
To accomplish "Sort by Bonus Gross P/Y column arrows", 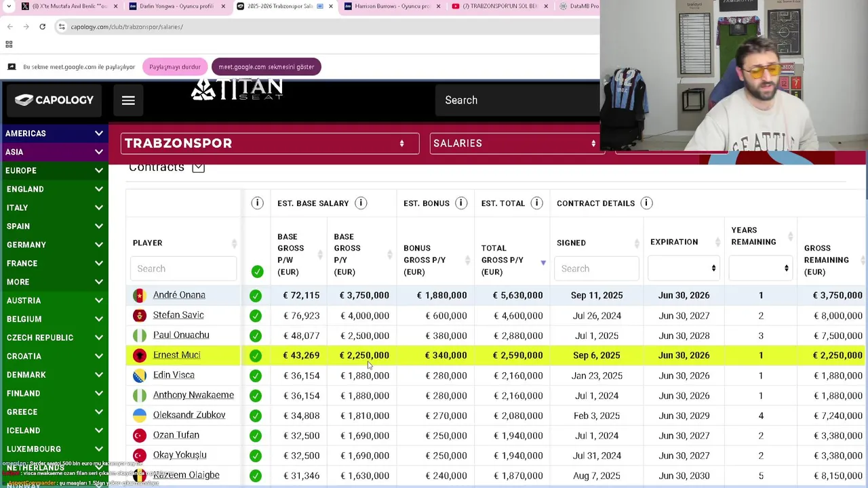I will pyautogui.click(x=467, y=260).
